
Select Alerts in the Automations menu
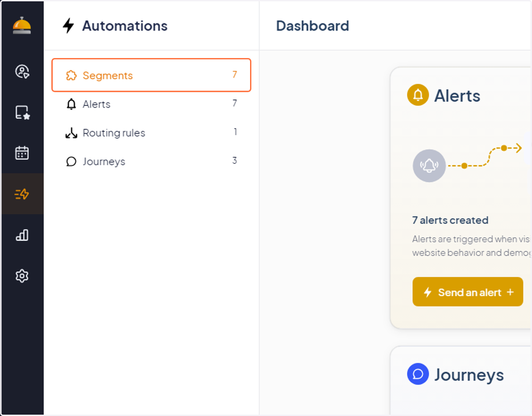coord(152,104)
